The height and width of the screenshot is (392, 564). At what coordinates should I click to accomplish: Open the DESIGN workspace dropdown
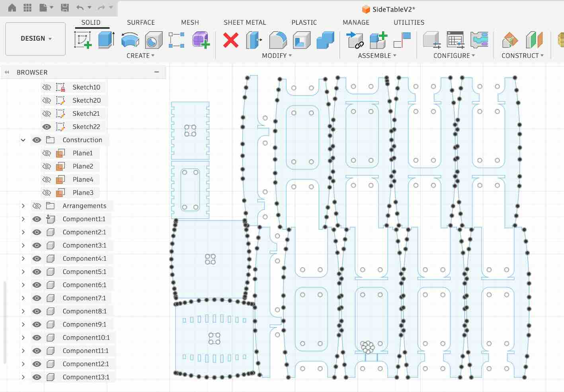(x=35, y=39)
